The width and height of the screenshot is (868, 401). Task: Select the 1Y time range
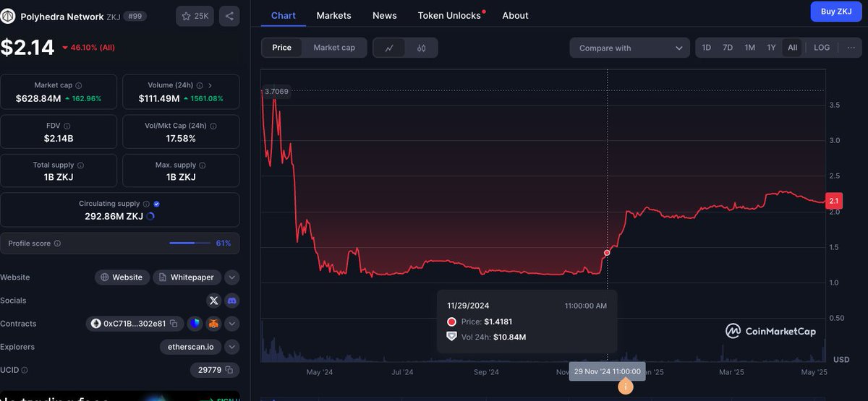pos(772,48)
